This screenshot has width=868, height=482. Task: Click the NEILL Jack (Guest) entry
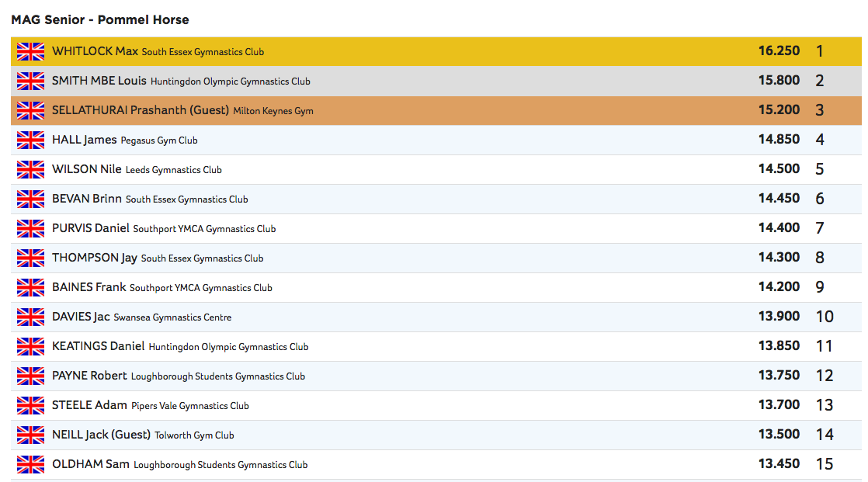tap(101, 435)
